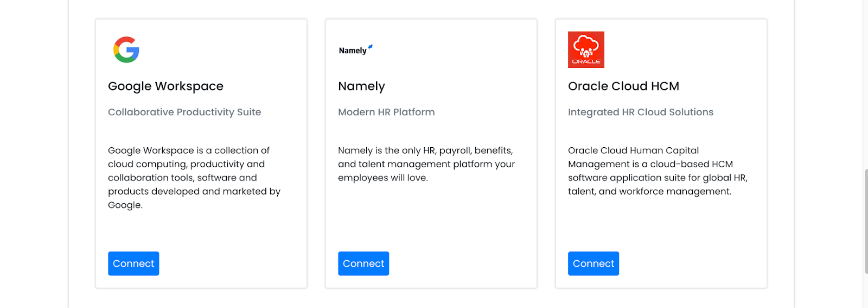The width and height of the screenshot is (868, 308).
Task: Connect the Namely integration
Action: click(363, 263)
